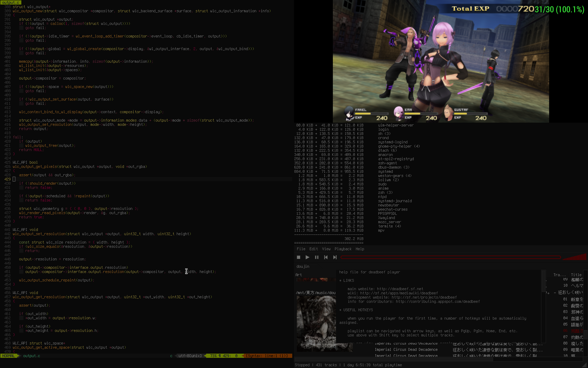Click the playlist horizontal scrollbar

click(439, 359)
